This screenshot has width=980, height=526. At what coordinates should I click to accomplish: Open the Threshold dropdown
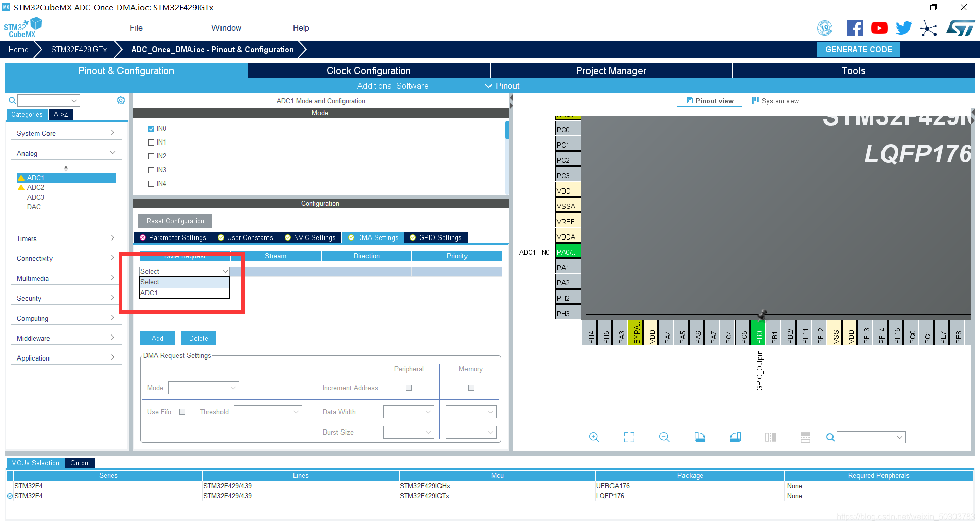[268, 412]
